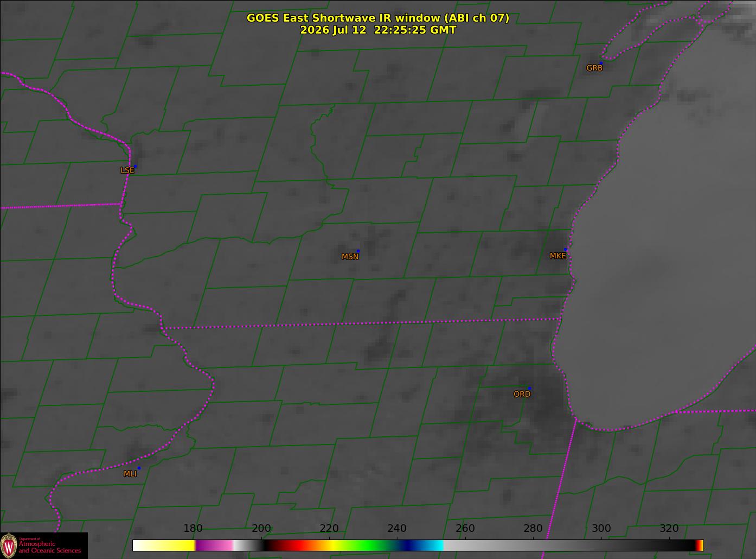Click the cyan segment of the colorbar
The image size is (756, 559).
point(431,545)
